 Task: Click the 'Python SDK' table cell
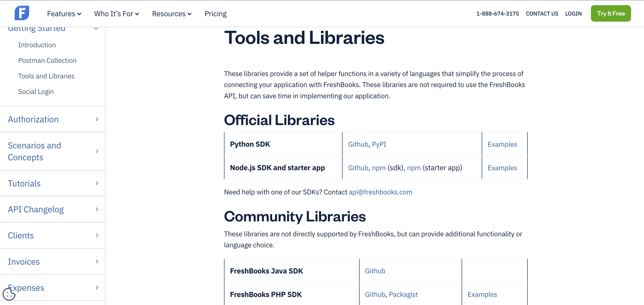tap(283, 144)
